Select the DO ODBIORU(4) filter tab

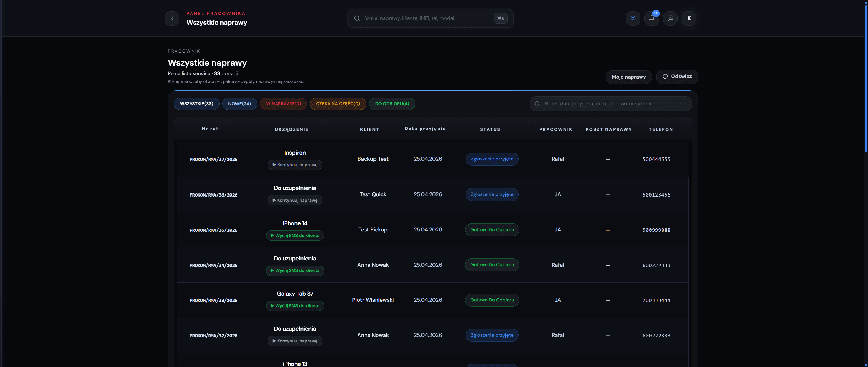tap(392, 103)
